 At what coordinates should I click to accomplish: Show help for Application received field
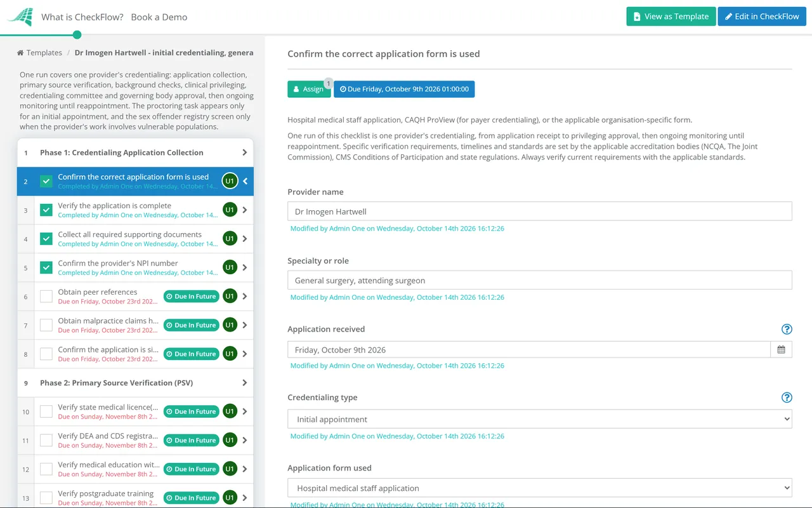787,329
